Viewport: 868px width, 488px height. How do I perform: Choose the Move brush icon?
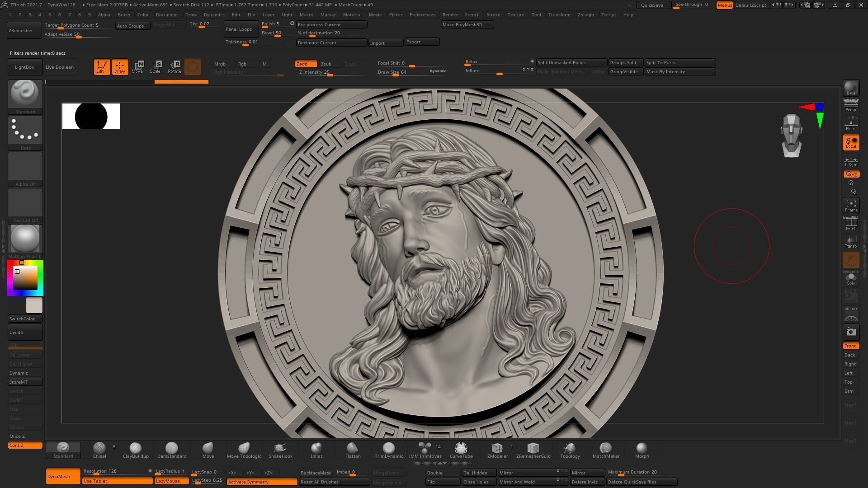click(x=208, y=450)
